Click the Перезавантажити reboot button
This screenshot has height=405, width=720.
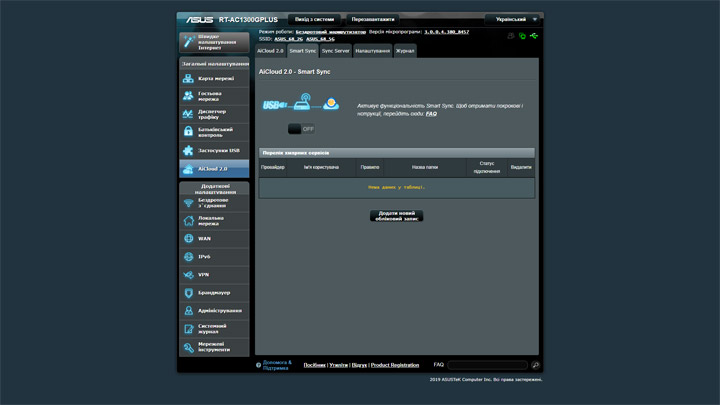[373, 19]
